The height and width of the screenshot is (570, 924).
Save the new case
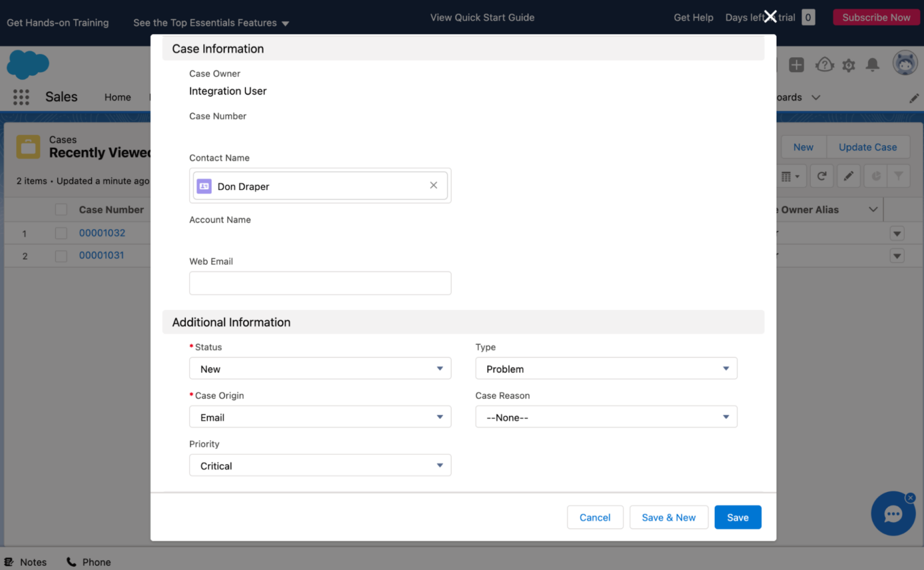pyautogui.click(x=738, y=517)
